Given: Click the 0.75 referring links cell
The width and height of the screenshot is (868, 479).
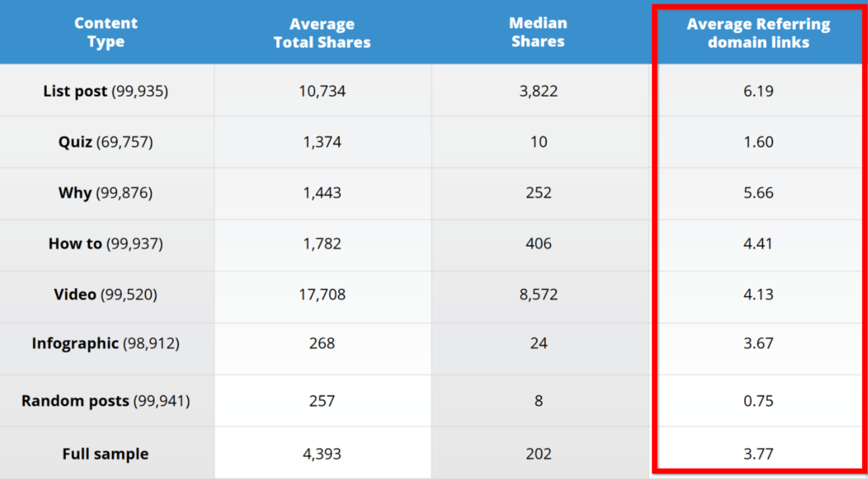Looking at the screenshot, I should pyautogui.click(x=759, y=401).
